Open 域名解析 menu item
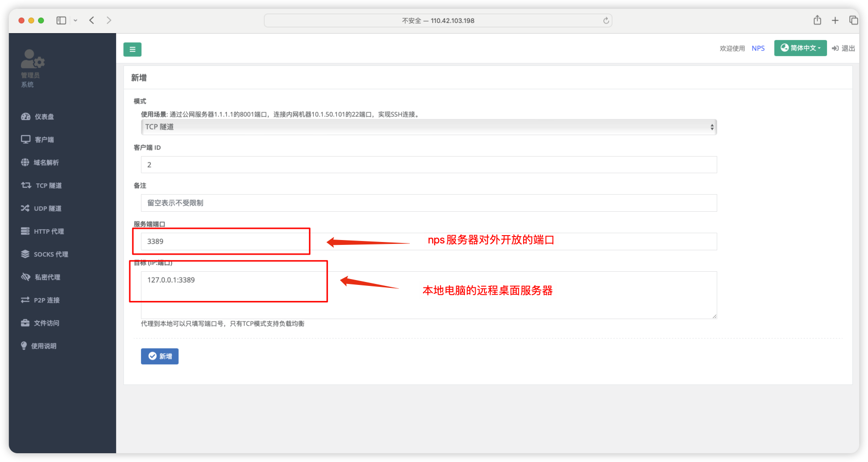The height and width of the screenshot is (462, 868). click(x=46, y=162)
